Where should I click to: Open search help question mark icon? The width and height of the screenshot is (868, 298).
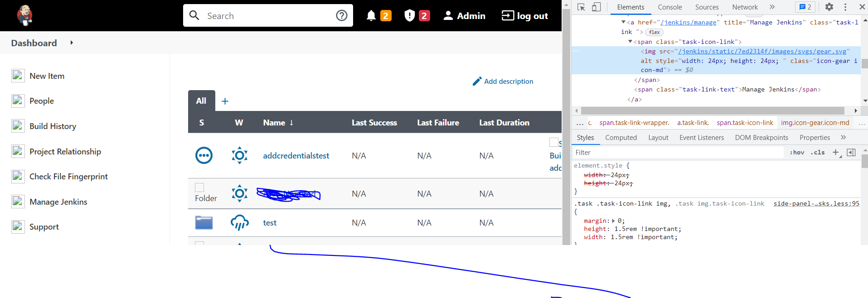[342, 15]
